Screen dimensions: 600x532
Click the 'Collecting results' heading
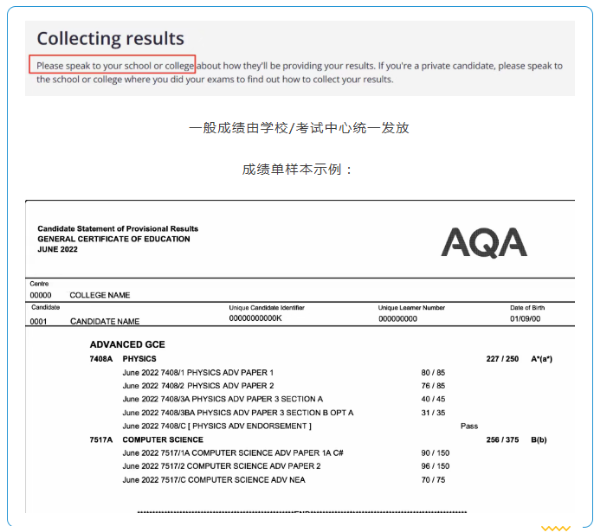pos(110,39)
